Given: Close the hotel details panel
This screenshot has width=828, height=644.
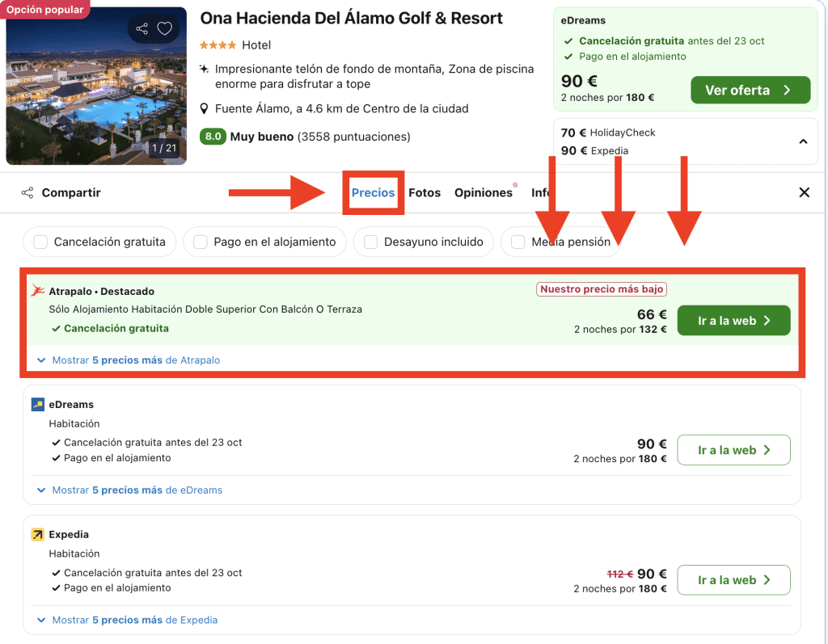Looking at the screenshot, I should point(804,192).
